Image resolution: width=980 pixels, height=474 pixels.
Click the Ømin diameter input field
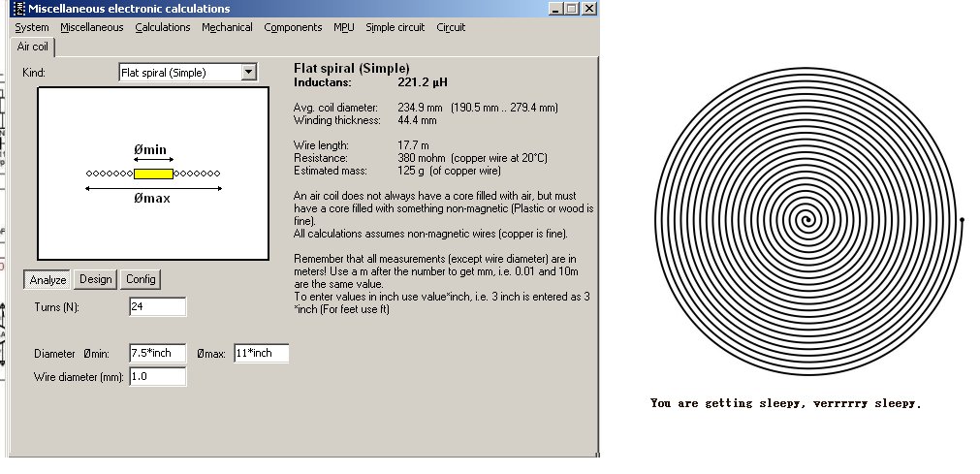(x=157, y=353)
